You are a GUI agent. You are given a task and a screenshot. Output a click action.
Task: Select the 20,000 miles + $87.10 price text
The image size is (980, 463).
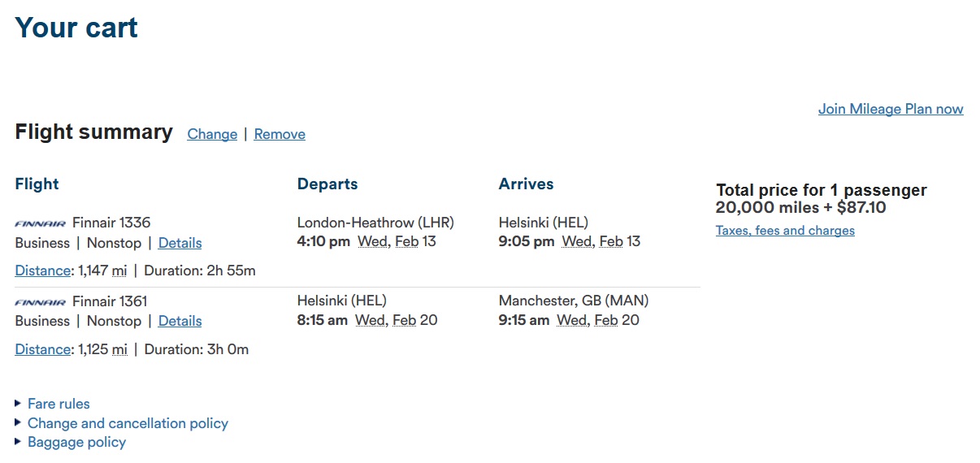tap(800, 208)
